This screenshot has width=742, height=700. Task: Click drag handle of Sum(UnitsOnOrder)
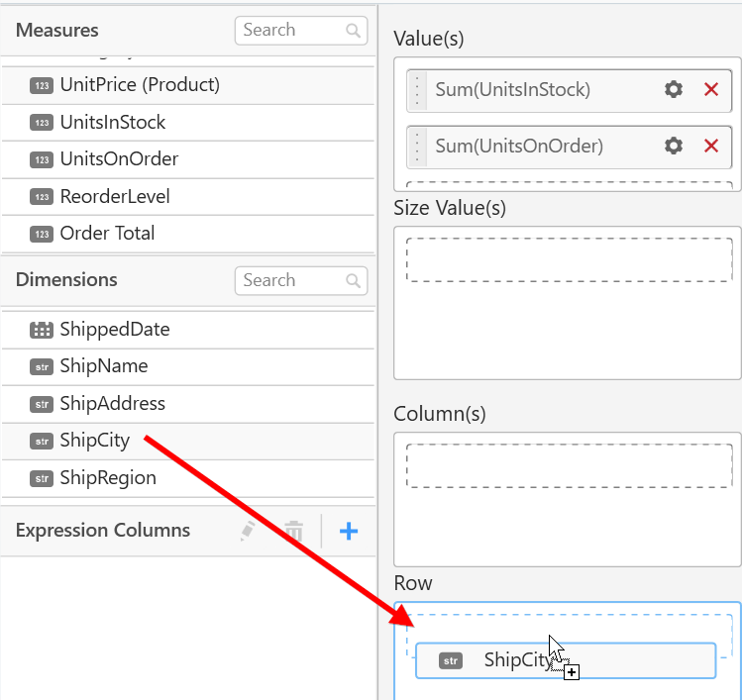click(417, 147)
